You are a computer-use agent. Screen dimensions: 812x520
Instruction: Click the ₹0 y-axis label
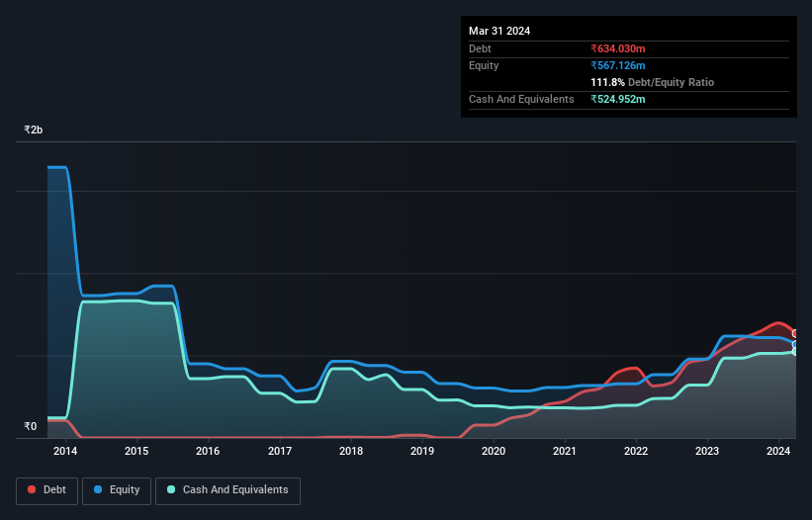[x=31, y=426]
